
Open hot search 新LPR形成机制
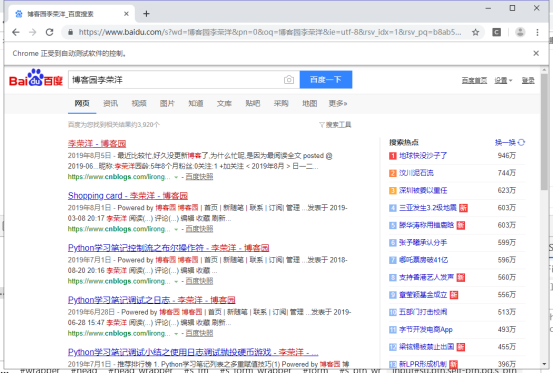coord(423,364)
